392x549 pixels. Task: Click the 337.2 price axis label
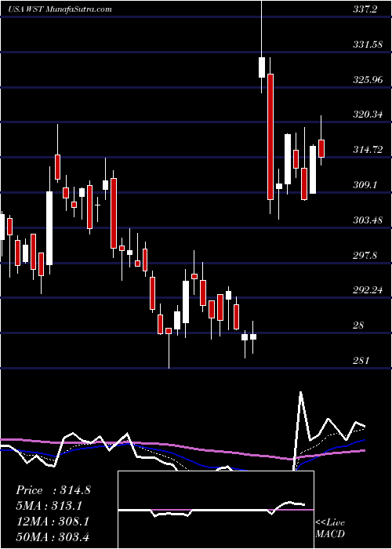[365, 9]
